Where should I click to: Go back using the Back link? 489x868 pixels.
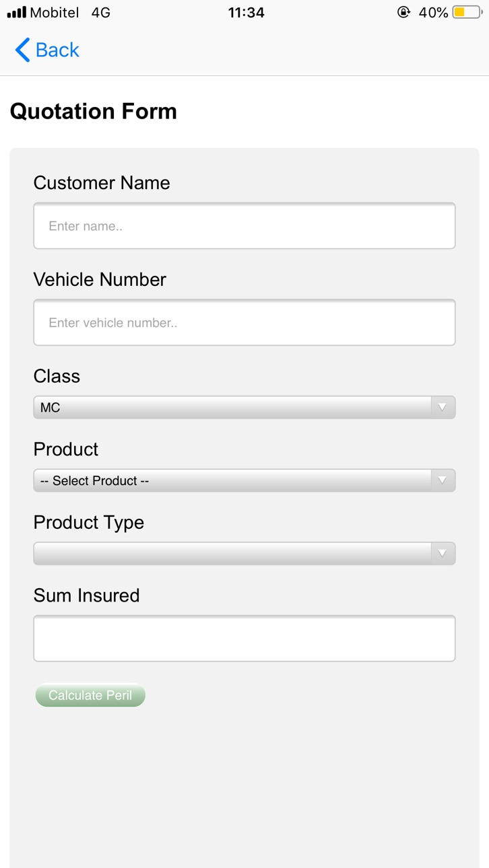click(x=47, y=50)
